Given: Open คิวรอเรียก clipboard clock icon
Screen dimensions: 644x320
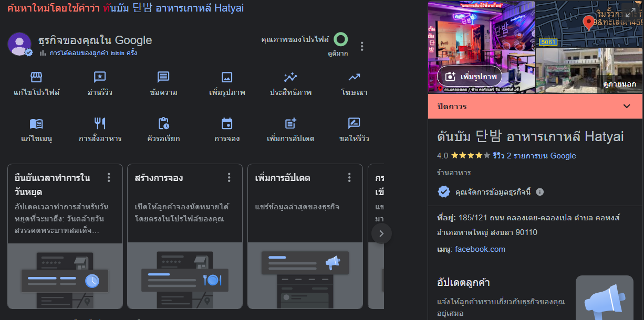Looking at the screenshot, I should coord(163,124).
